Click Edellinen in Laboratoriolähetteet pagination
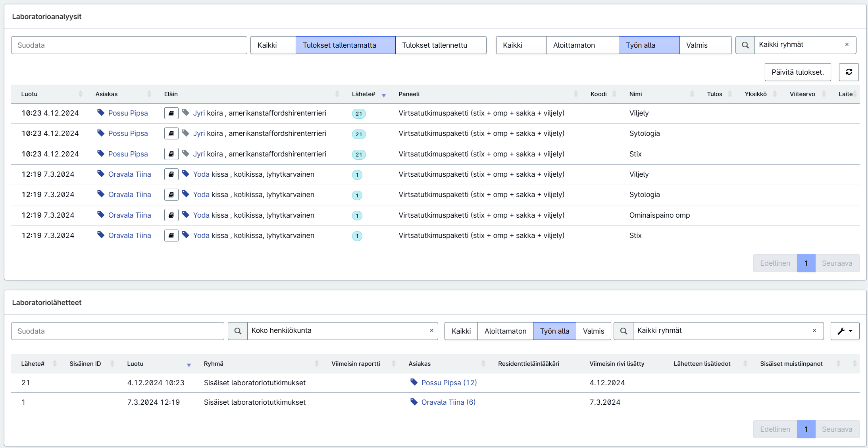 [x=775, y=429]
